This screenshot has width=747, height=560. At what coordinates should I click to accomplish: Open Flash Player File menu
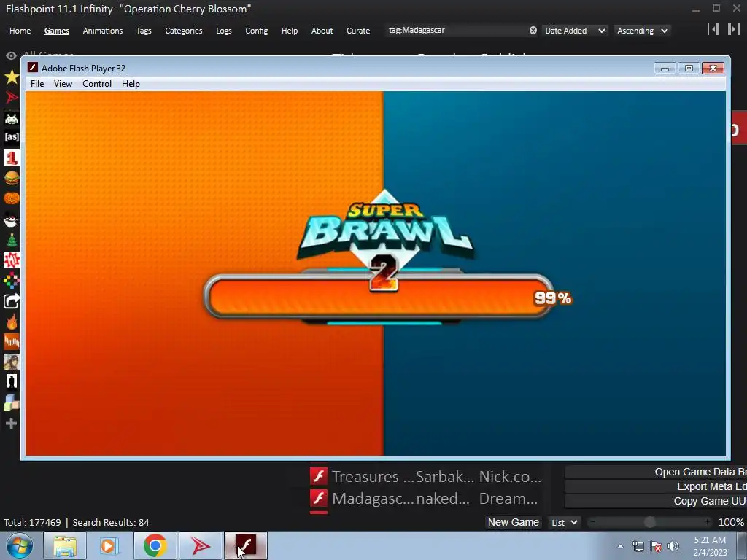(x=37, y=84)
